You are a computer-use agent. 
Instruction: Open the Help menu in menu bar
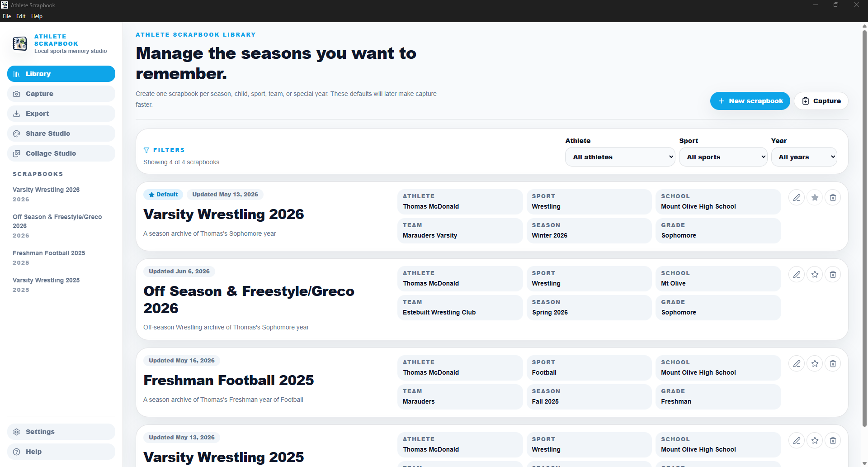(x=37, y=16)
